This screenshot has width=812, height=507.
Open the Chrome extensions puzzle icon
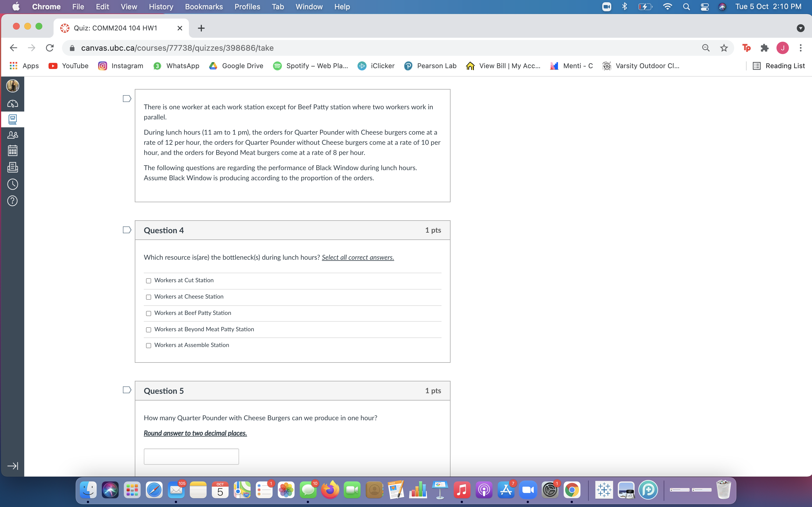pyautogui.click(x=765, y=48)
